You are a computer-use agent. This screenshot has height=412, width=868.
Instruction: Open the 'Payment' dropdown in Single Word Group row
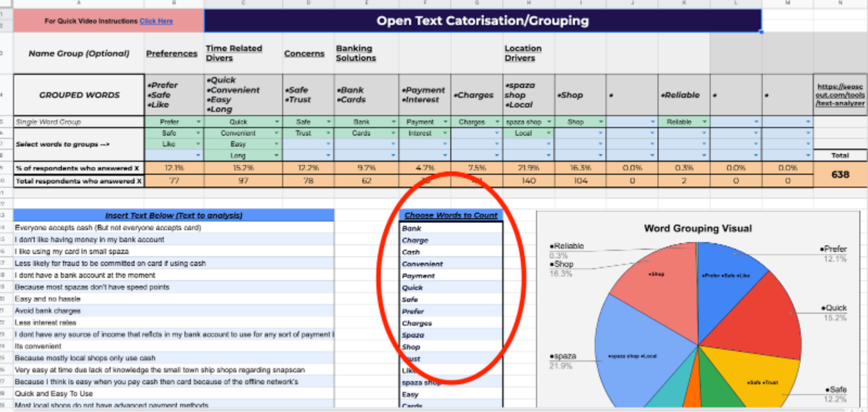[x=425, y=122]
